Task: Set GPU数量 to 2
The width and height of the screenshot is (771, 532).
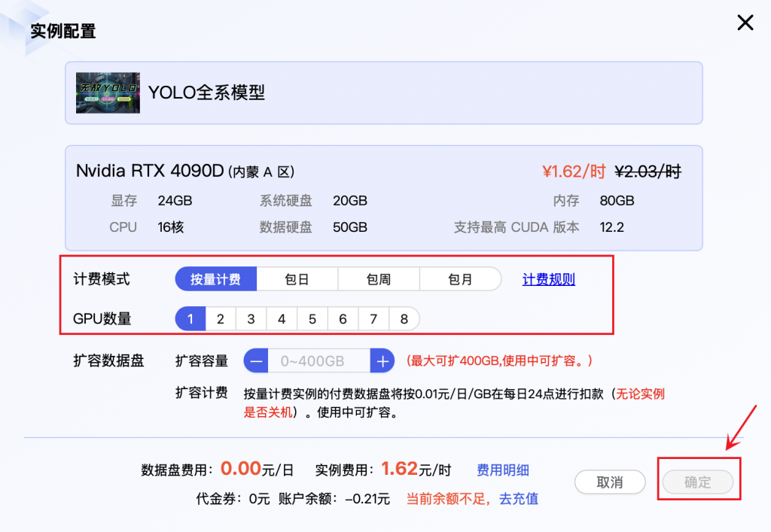Action: coord(221,319)
